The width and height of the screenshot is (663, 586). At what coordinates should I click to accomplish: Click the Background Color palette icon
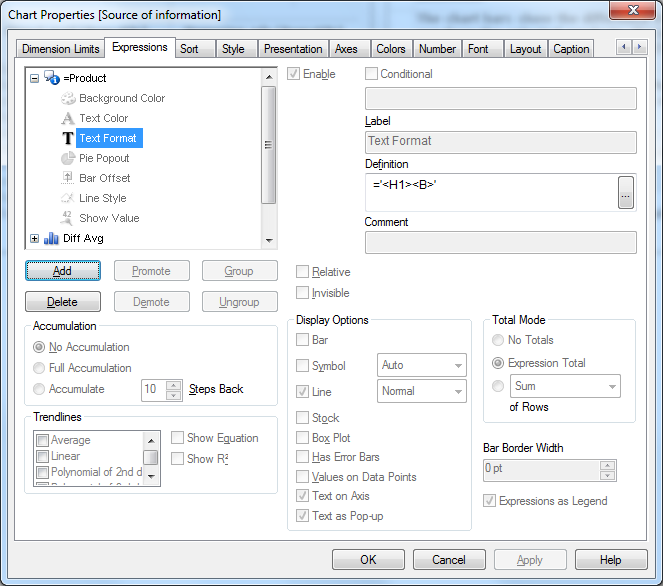tap(68, 98)
